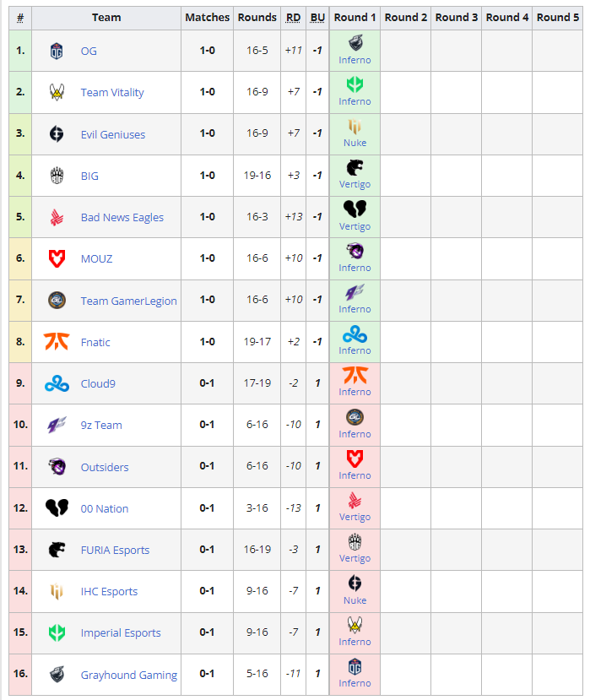Click the IHC logo in Evil Geniuses' Round 1 cell
This screenshot has height=700, width=590.
click(355, 127)
